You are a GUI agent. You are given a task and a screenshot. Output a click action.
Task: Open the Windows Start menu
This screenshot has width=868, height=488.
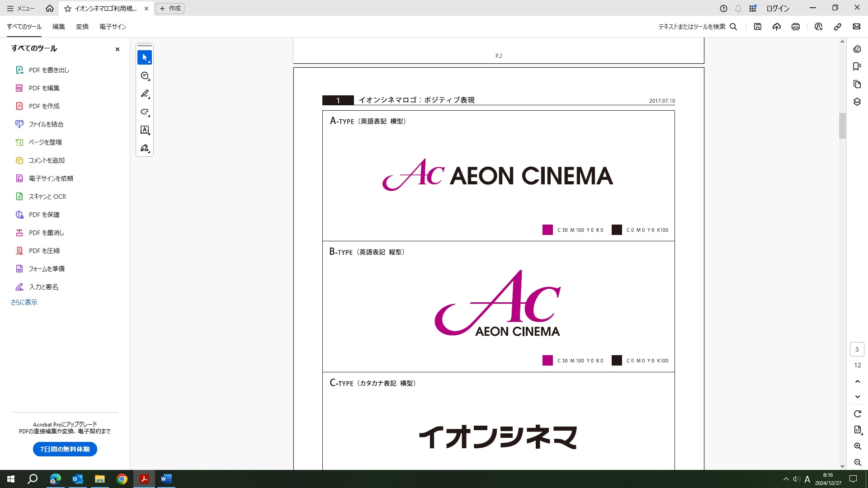[x=11, y=479]
